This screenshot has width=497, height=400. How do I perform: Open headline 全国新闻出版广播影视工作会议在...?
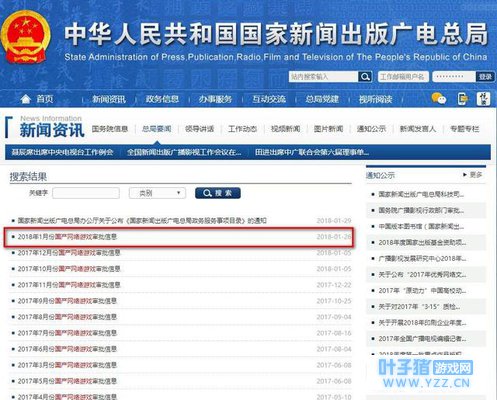(x=184, y=152)
